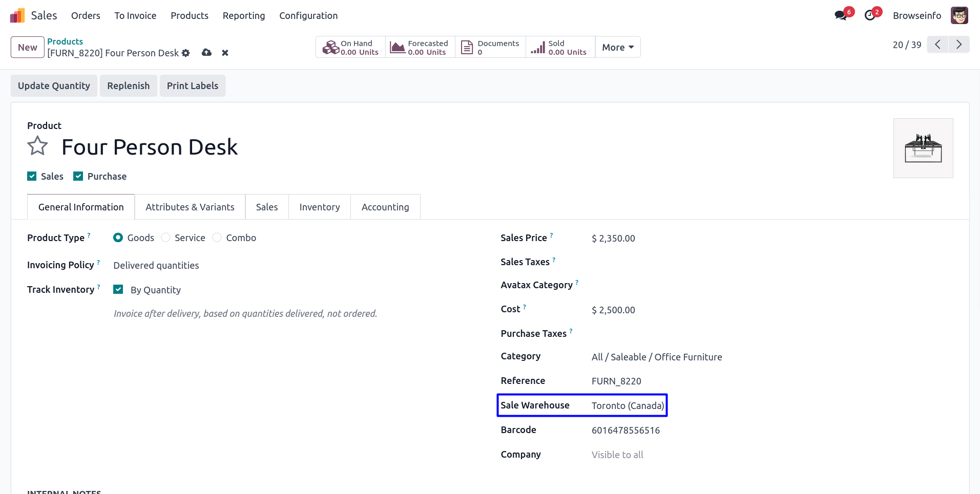This screenshot has width=980, height=494.
Task: Select the Service product type
Action: (165, 238)
